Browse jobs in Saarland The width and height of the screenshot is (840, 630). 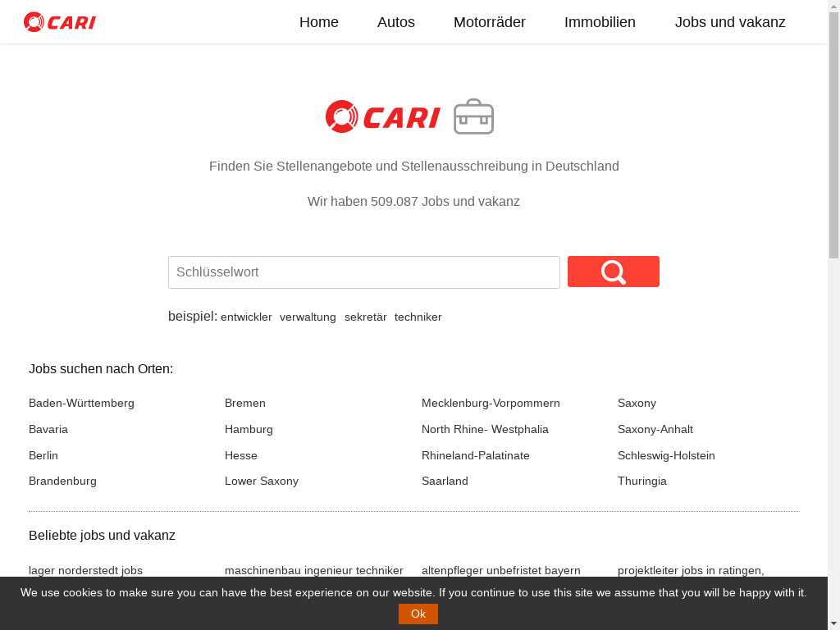[x=445, y=481]
